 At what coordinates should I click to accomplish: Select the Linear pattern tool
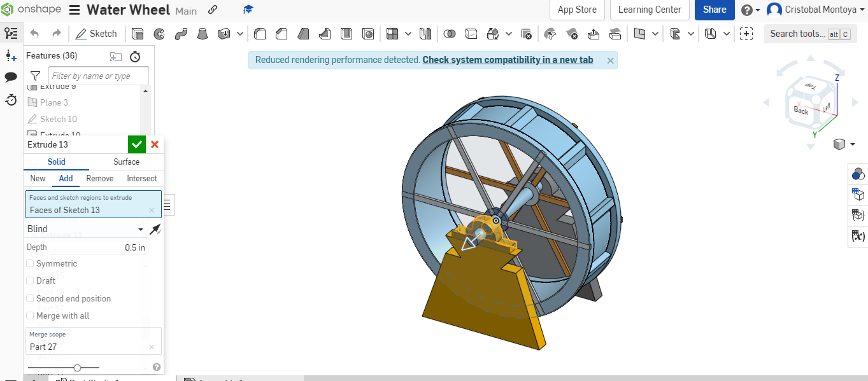[x=392, y=34]
